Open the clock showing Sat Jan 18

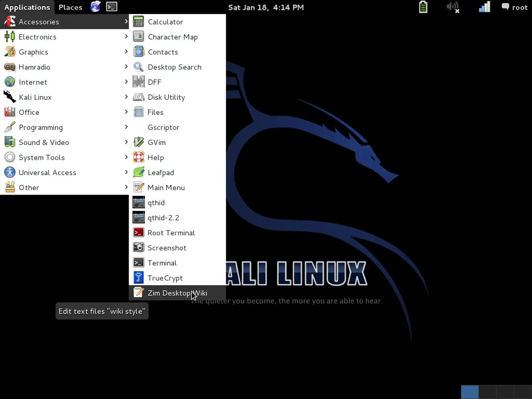pos(266,7)
